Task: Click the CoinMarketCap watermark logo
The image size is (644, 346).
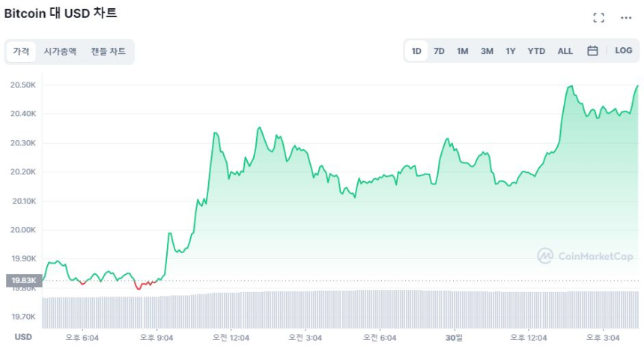Action: pos(586,256)
